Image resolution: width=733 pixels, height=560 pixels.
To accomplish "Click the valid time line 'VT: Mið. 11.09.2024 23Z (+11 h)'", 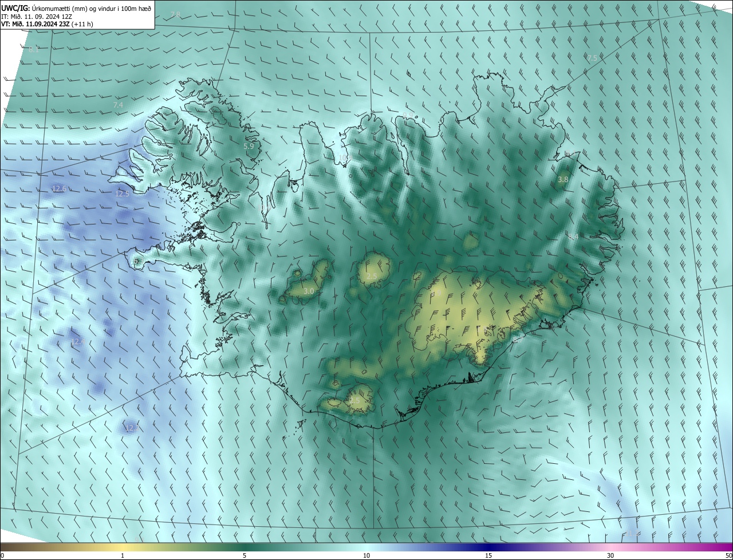I will tap(47, 24).
